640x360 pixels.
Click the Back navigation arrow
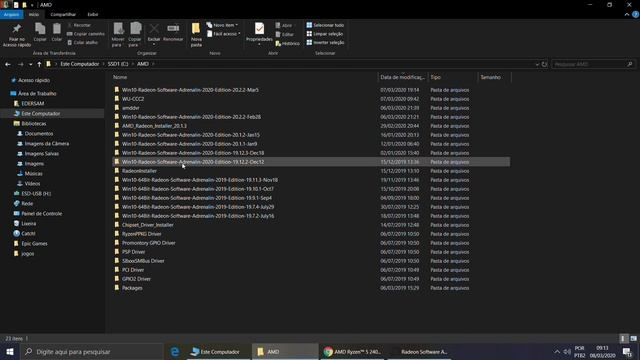click(x=8, y=64)
